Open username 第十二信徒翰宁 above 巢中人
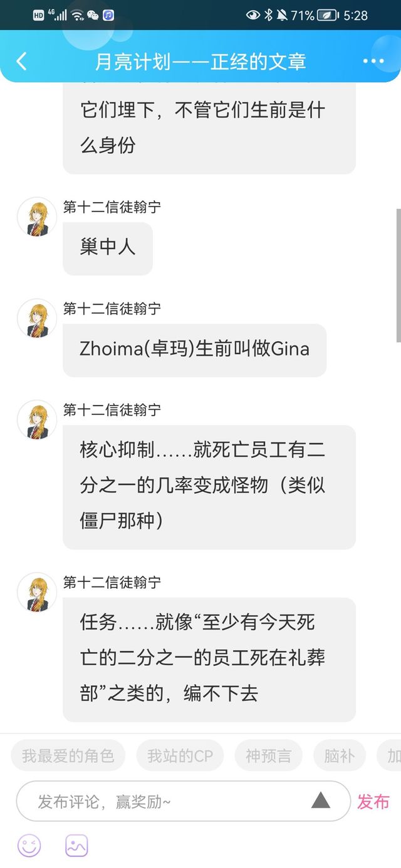 click(112, 207)
